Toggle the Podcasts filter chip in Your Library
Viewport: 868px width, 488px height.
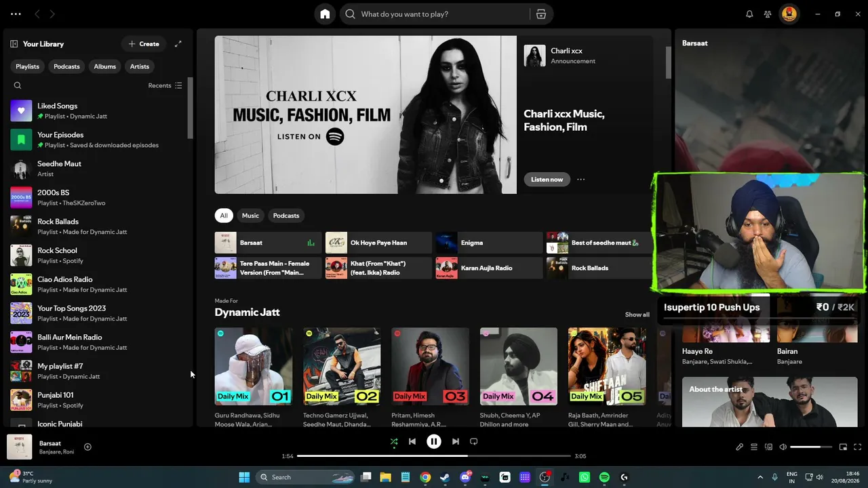(x=66, y=66)
